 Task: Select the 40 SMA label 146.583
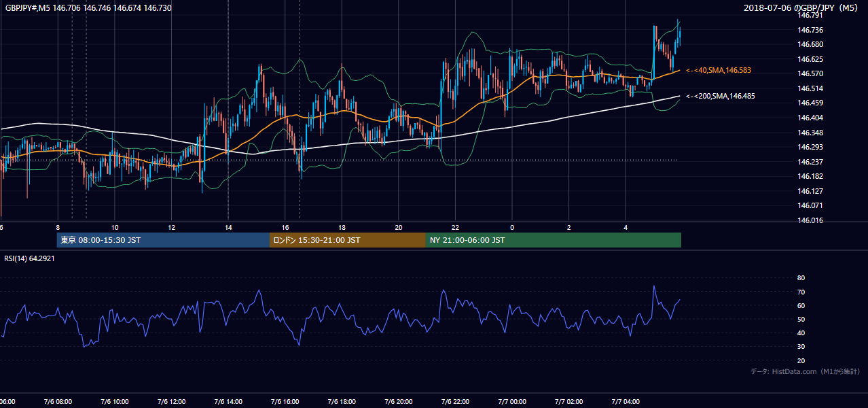pyautogui.click(x=719, y=70)
